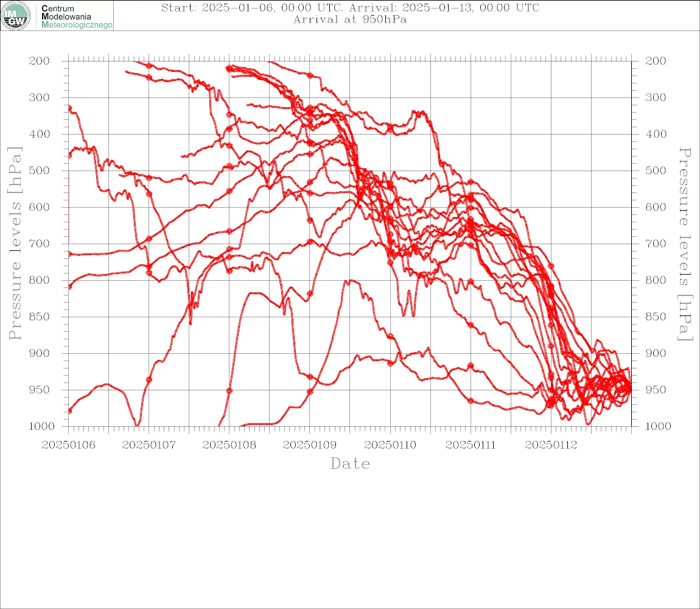Click the left axis 500 label

pyautogui.click(x=40, y=171)
